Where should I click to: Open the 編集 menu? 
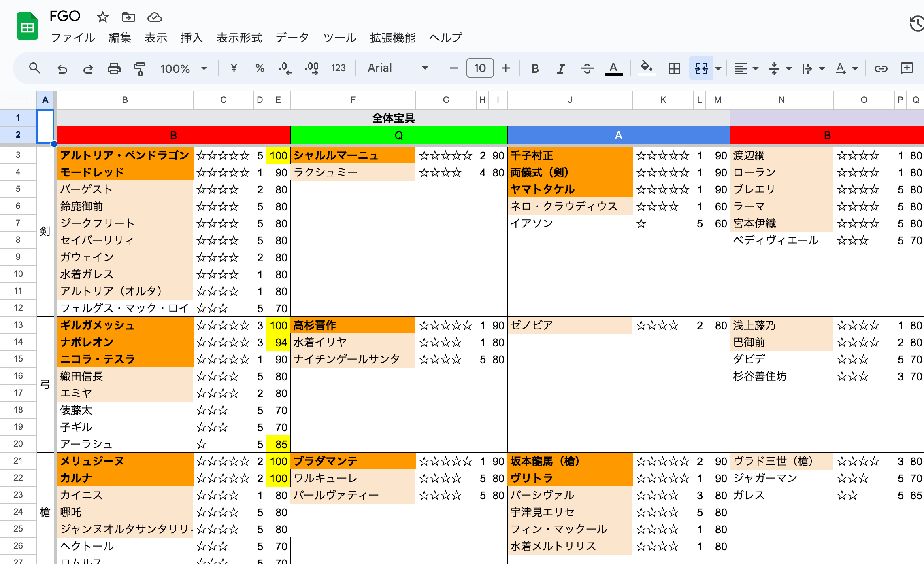click(x=120, y=38)
